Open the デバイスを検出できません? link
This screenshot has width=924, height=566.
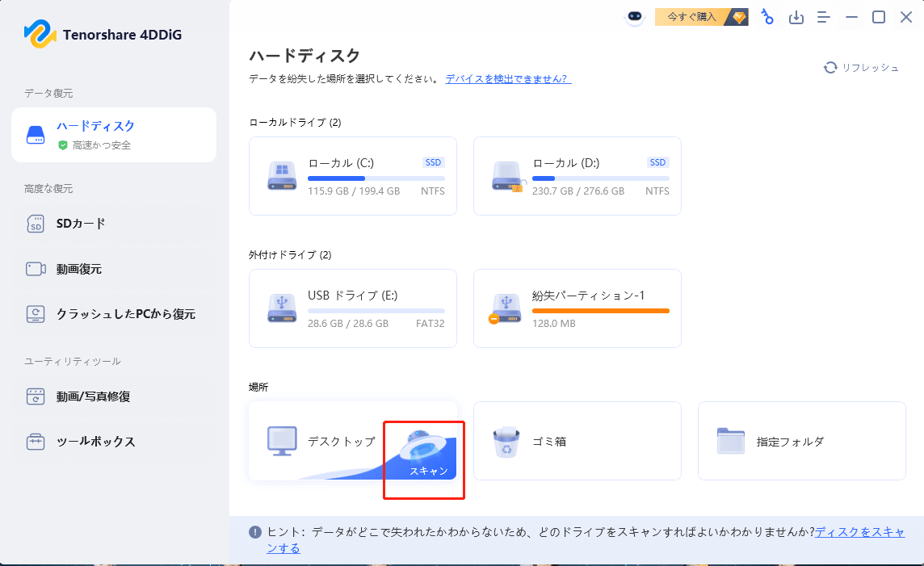coord(507,78)
